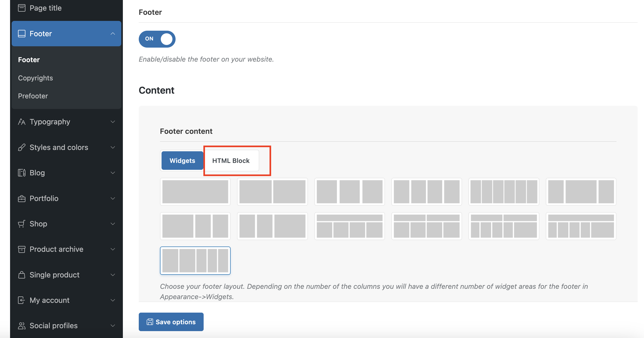
Task: Expand the Portfolio section chevron
Action: [113, 198]
